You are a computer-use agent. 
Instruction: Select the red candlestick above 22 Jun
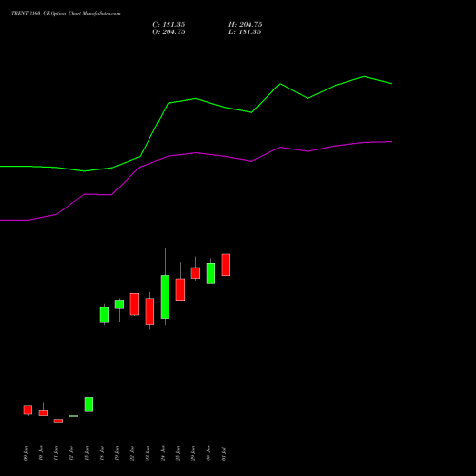(134, 305)
